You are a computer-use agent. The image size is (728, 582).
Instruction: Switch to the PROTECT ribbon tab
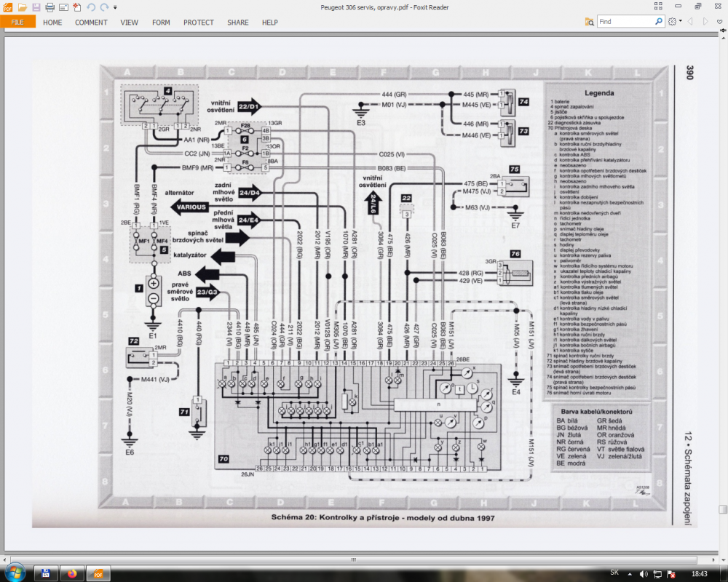click(198, 23)
